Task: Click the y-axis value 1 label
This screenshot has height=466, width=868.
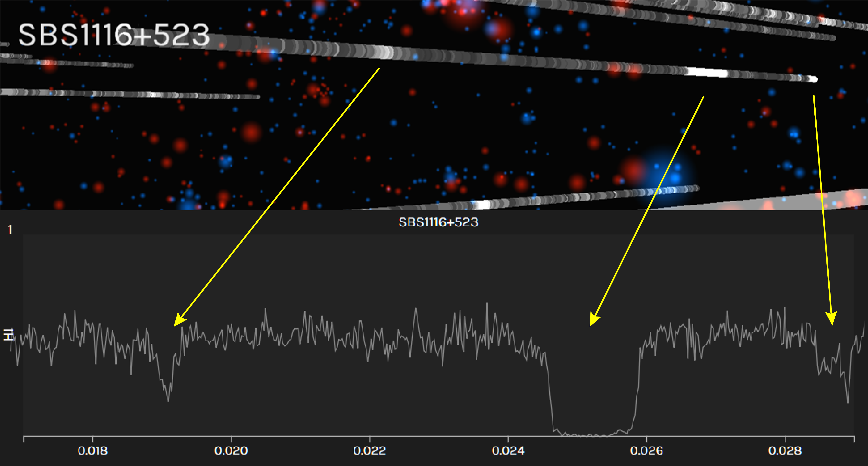Action: (10, 230)
